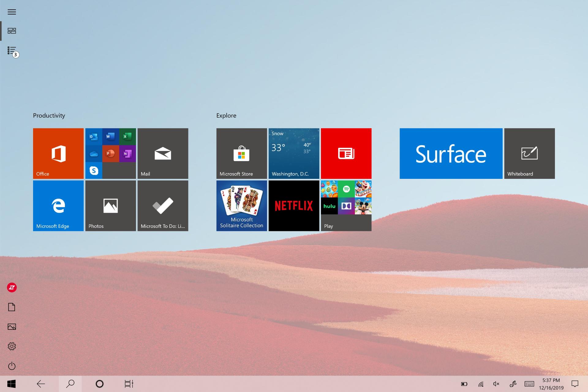
Task: Toggle muted volume icon in taskbar
Action: pyautogui.click(x=496, y=384)
